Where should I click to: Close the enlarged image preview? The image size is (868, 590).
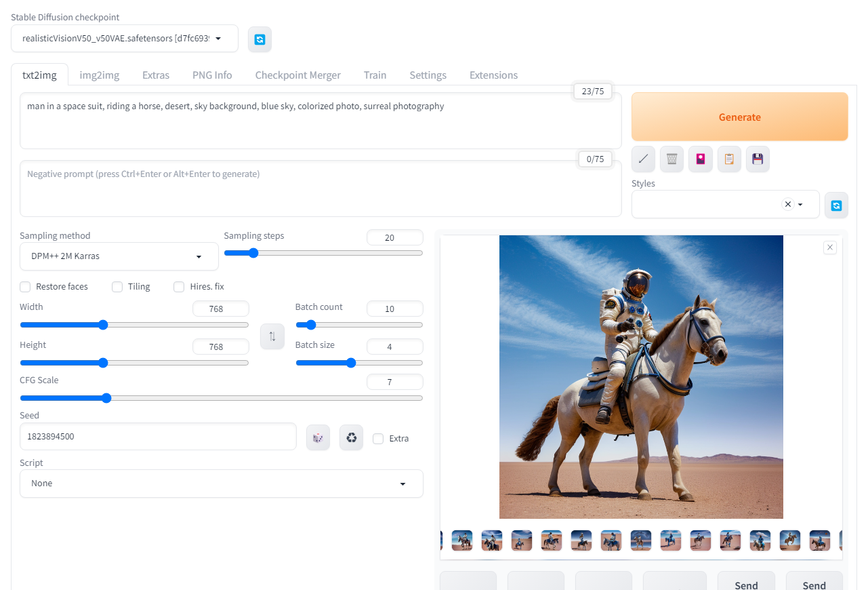[830, 248]
